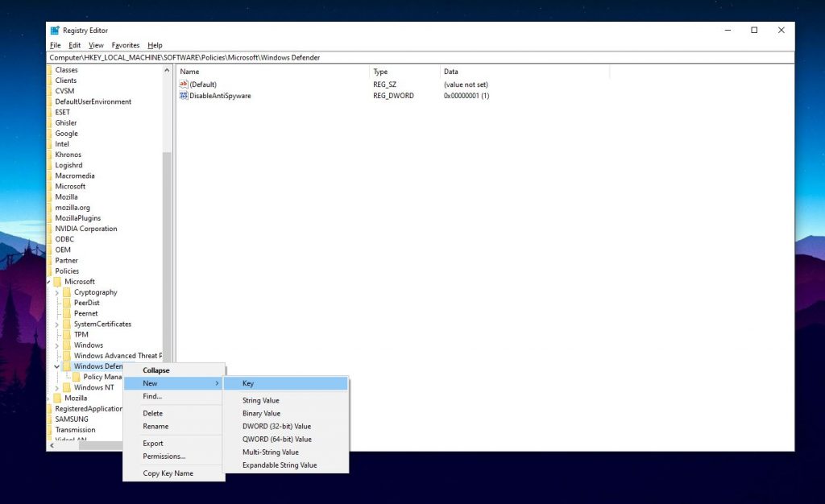Open the Help menu

[155, 45]
